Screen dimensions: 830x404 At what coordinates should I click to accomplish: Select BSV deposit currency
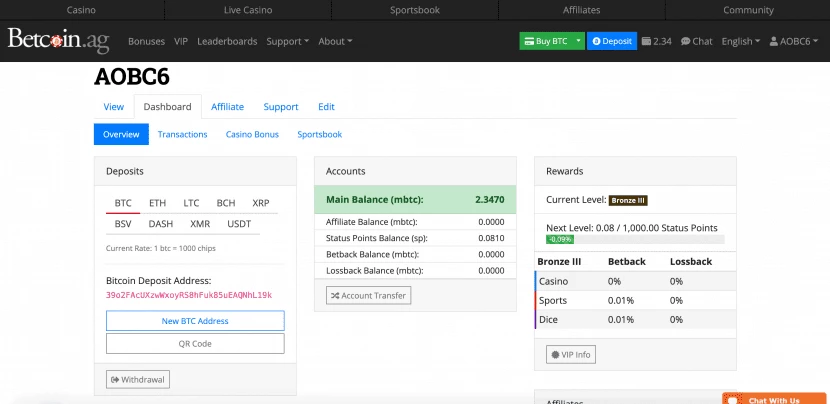coord(123,223)
